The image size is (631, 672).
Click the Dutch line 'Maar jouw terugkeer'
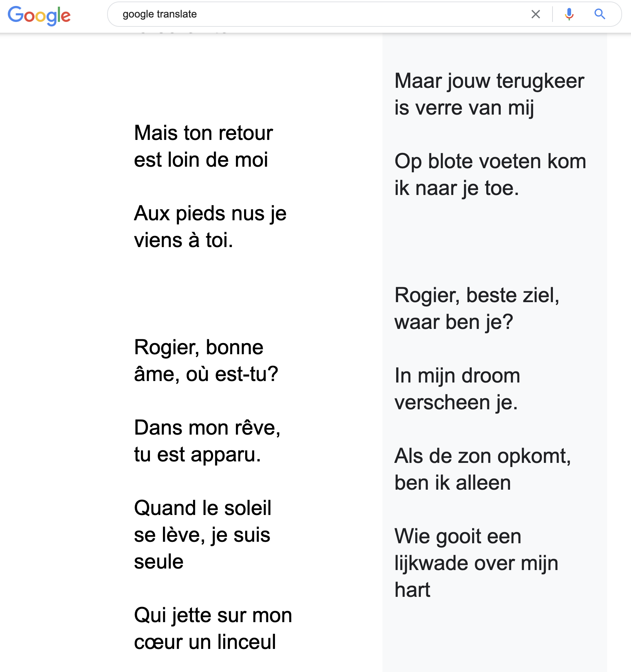489,81
